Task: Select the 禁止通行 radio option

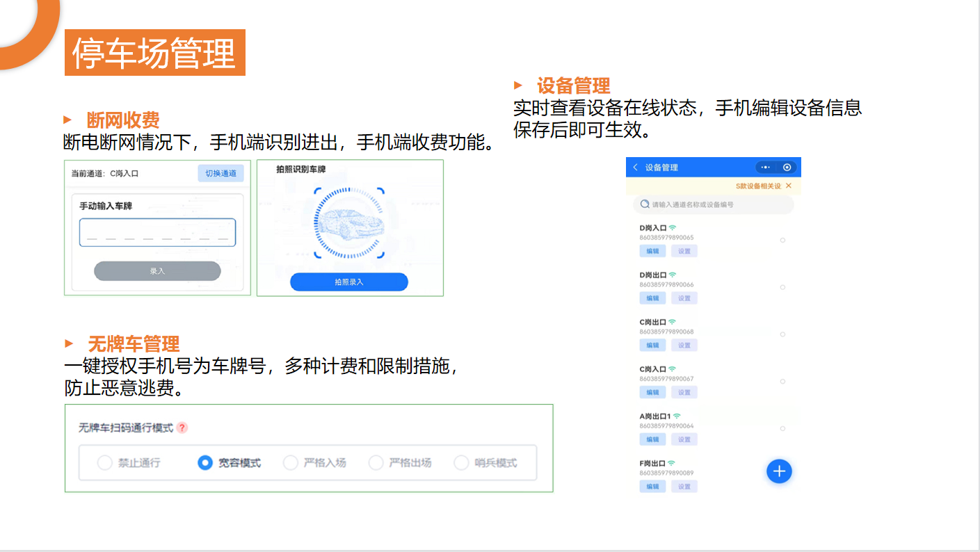Action: click(x=104, y=463)
